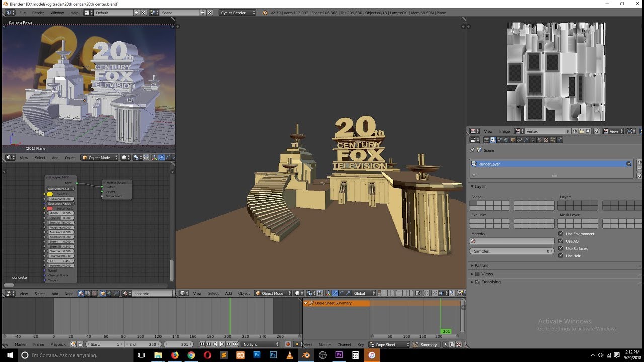Click plus button to add render layer
The image size is (644, 362).
coord(639,162)
